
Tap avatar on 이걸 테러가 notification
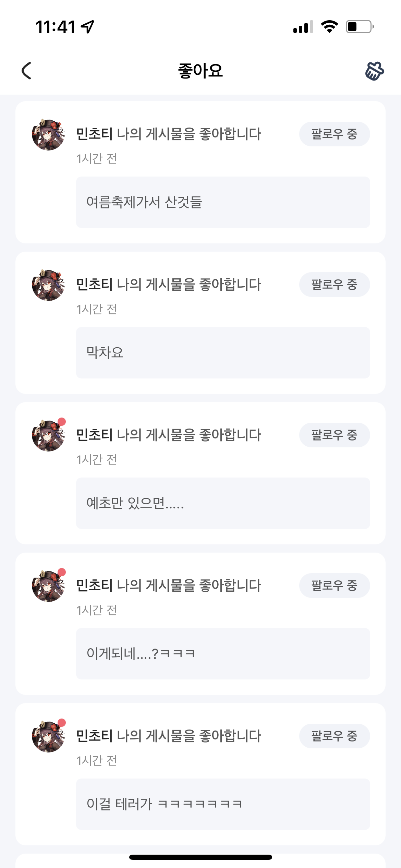pyautogui.click(x=48, y=736)
